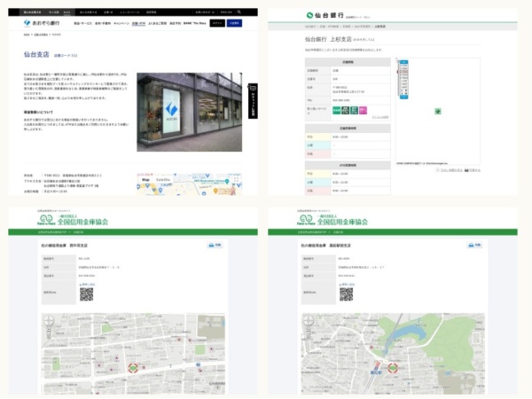This screenshot has width=532, height=399.
Task: Click the Aozora branch storefront photo
Action: [x=189, y=111]
